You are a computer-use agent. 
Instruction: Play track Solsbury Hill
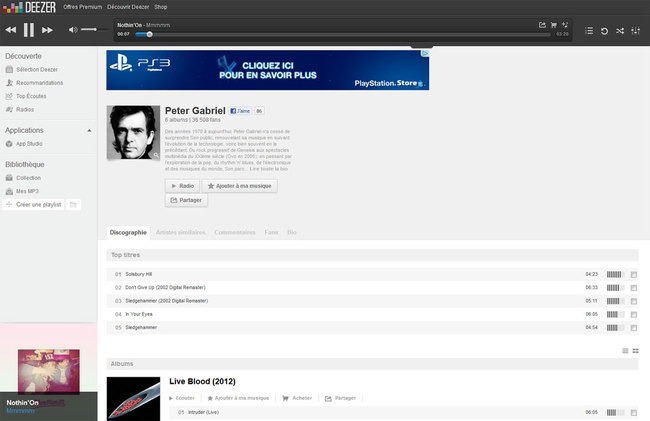pyautogui.click(x=138, y=274)
